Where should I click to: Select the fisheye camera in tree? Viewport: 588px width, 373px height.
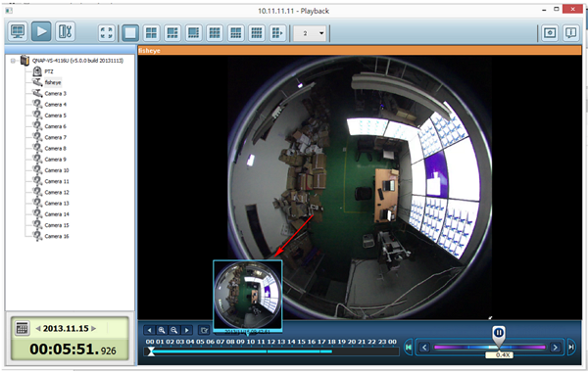53,82
